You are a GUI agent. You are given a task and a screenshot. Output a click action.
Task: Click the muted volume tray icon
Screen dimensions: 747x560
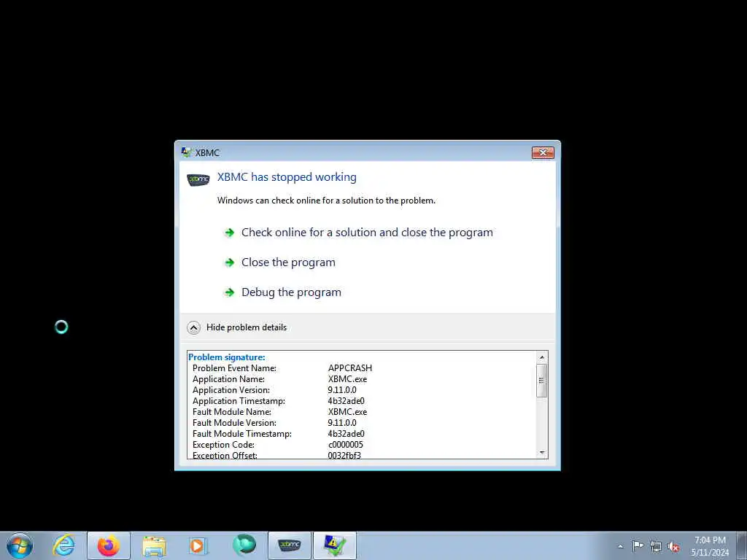673,546
